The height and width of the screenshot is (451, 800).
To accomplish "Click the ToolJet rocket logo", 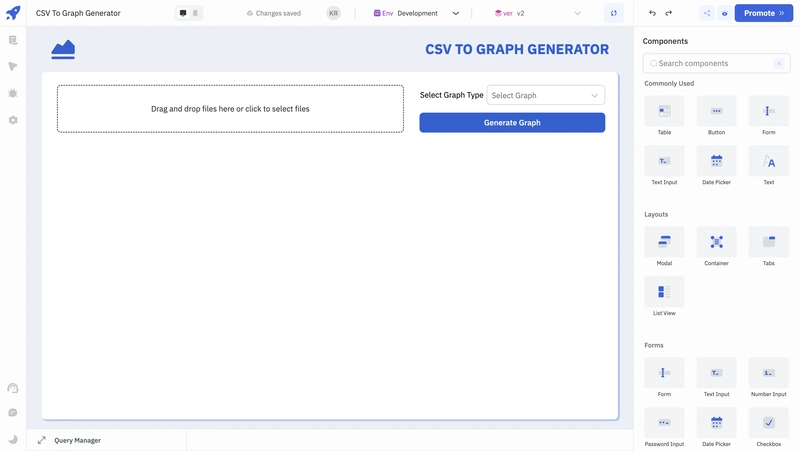I will [13, 13].
